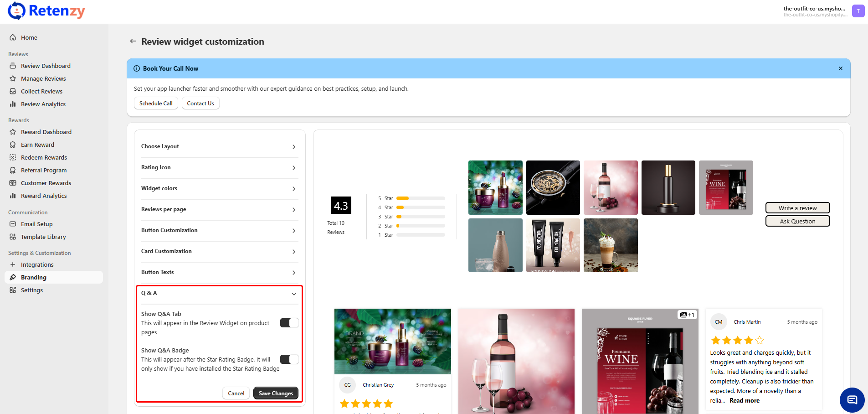The height and width of the screenshot is (414, 868).
Task: Open Manage Reviews in the sidebar
Action: [x=43, y=78]
